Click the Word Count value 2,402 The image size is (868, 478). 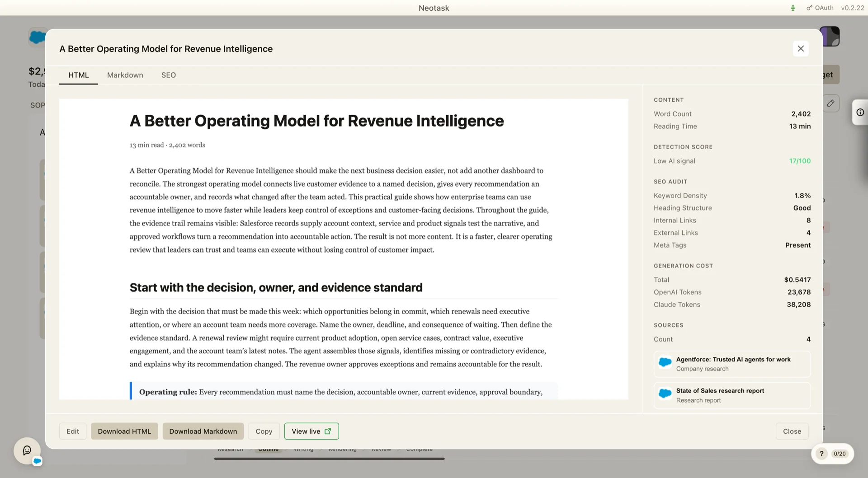coord(801,114)
